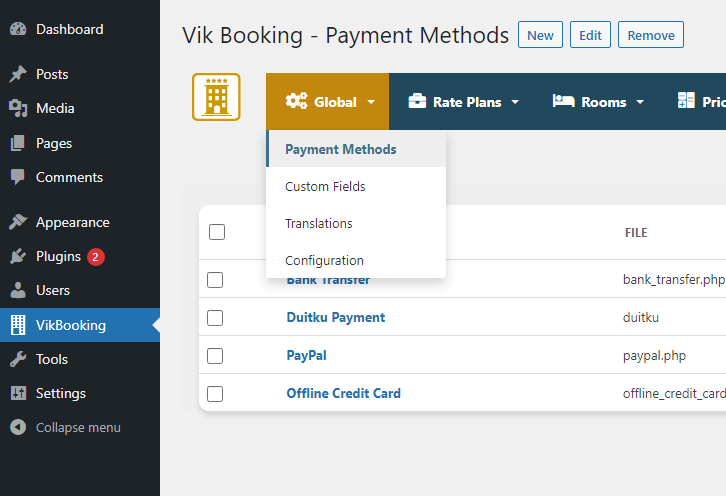This screenshot has width=726, height=496.
Task: Click the Media library icon
Action: (18, 108)
